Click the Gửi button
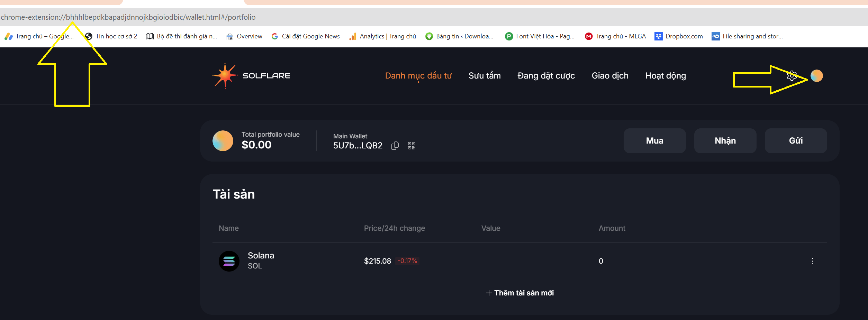The height and width of the screenshot is (320, 868). [796, 141]
